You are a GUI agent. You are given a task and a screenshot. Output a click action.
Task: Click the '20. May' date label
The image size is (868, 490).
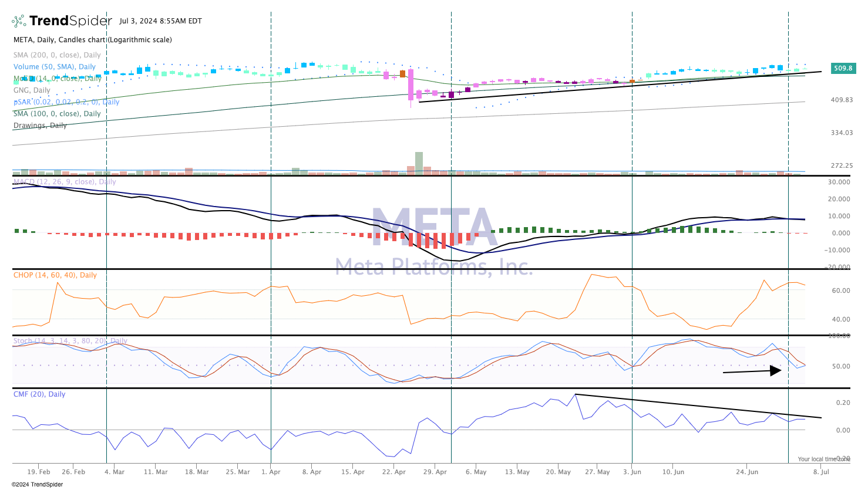tap(559, 472)
